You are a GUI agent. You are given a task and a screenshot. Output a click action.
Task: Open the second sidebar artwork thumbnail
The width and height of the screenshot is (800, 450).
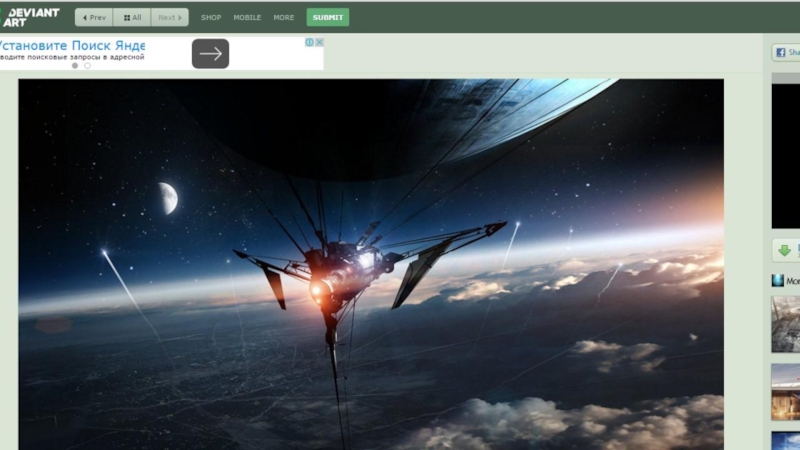point(786,392)
